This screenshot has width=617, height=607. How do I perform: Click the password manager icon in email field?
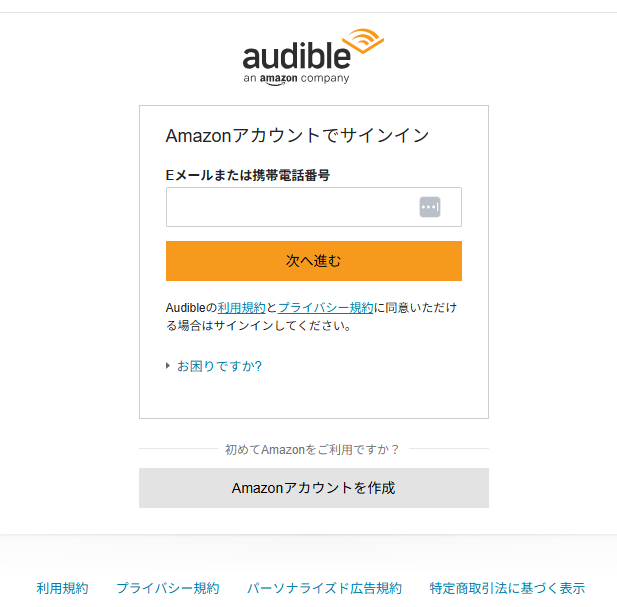(430, 207)
